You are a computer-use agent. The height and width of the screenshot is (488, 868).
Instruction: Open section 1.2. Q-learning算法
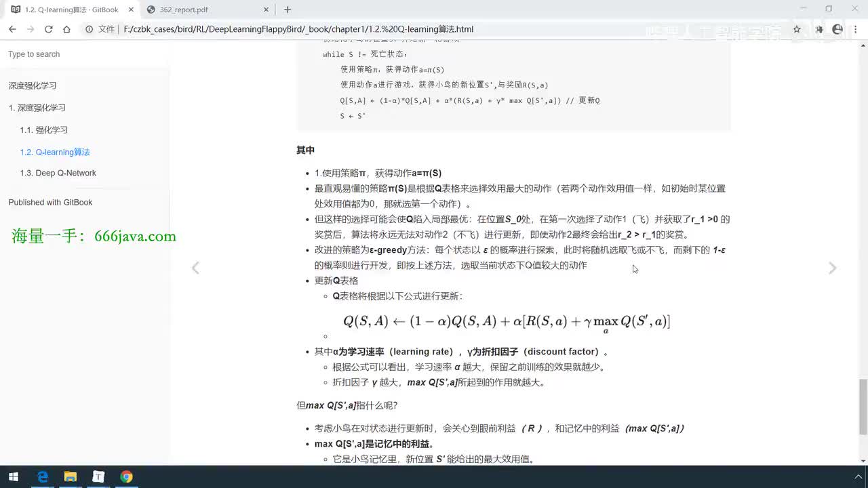tap(55, 152)
